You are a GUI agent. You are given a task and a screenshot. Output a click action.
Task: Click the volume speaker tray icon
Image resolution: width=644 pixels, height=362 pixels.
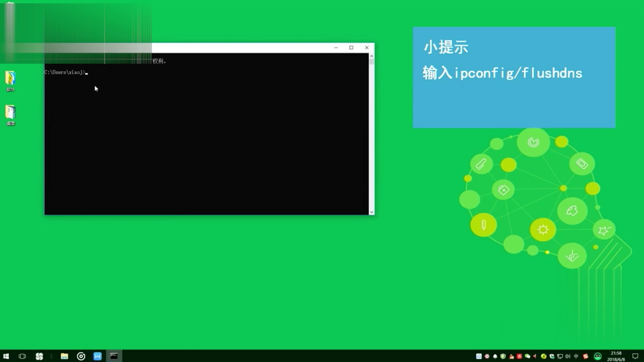[568, 356]
